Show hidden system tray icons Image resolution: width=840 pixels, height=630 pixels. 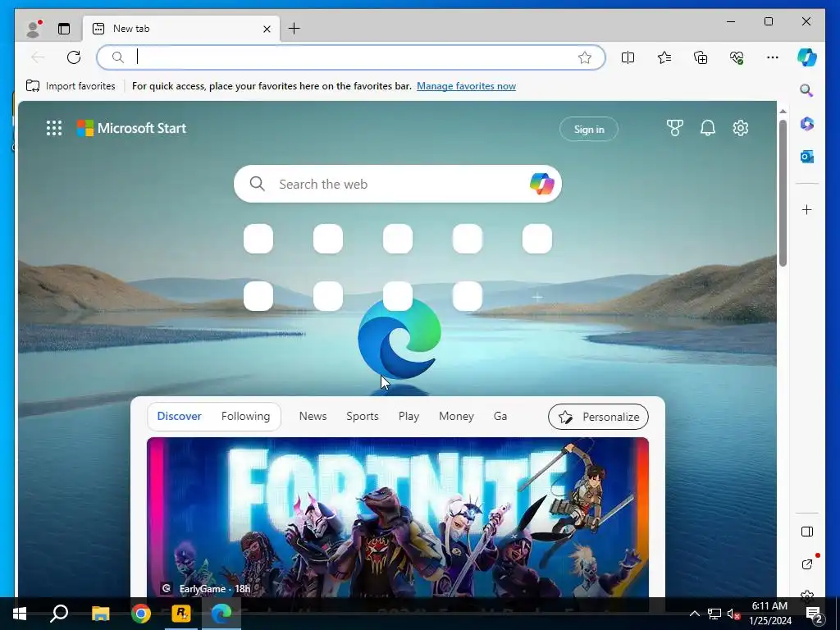694,614
